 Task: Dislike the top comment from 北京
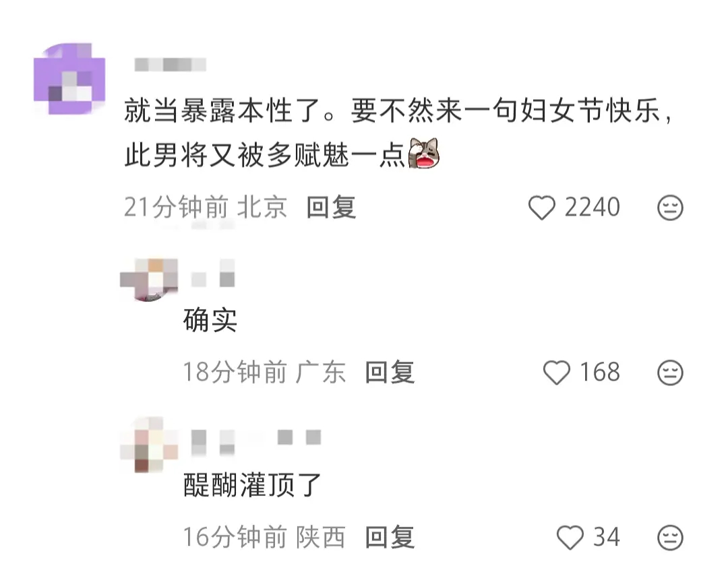coord(670,208)
